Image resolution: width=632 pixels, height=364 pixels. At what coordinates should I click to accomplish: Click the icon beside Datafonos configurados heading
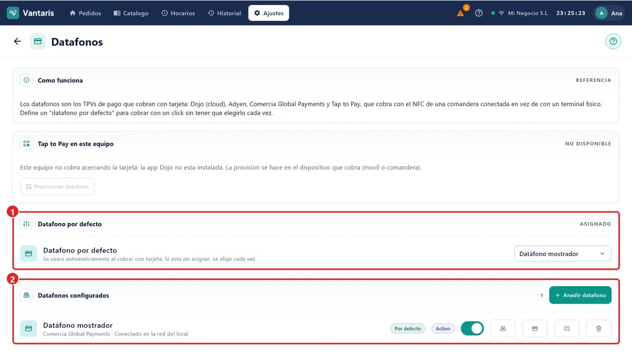[x=26, y=295]
